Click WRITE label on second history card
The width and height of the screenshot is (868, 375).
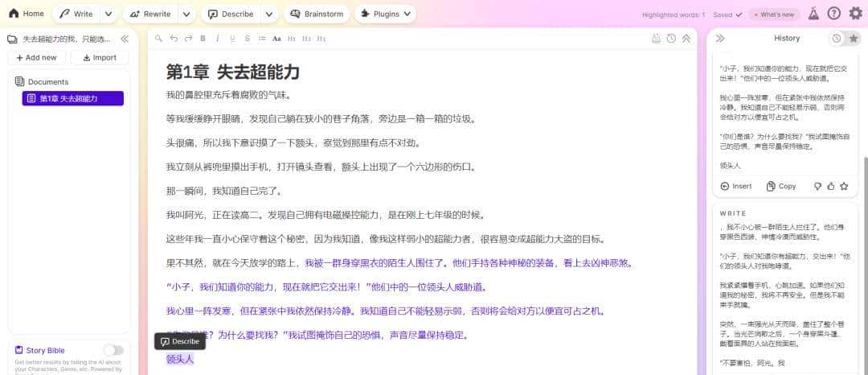tap(733, 213)
